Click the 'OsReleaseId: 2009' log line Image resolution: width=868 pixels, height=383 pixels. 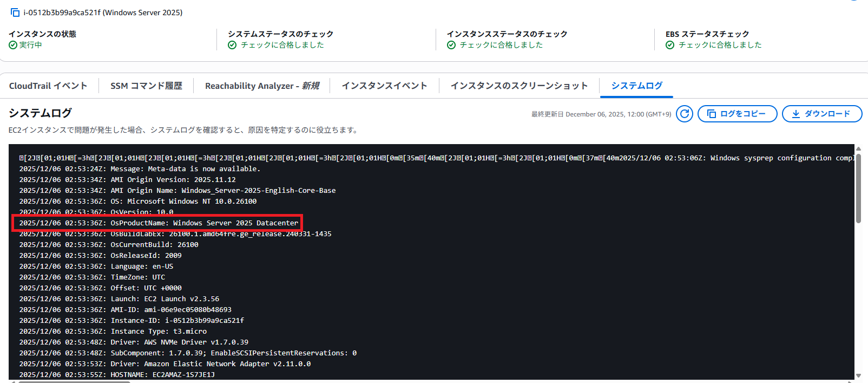[100, 256]
